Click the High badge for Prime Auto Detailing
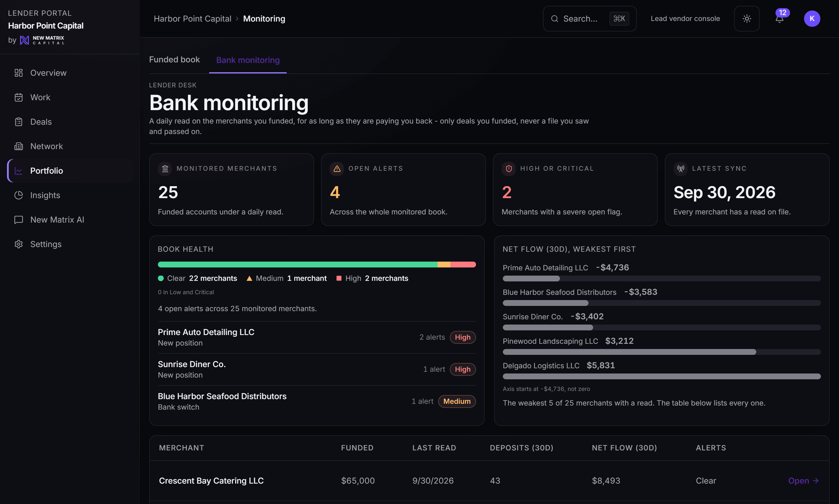 click(462, 337)
